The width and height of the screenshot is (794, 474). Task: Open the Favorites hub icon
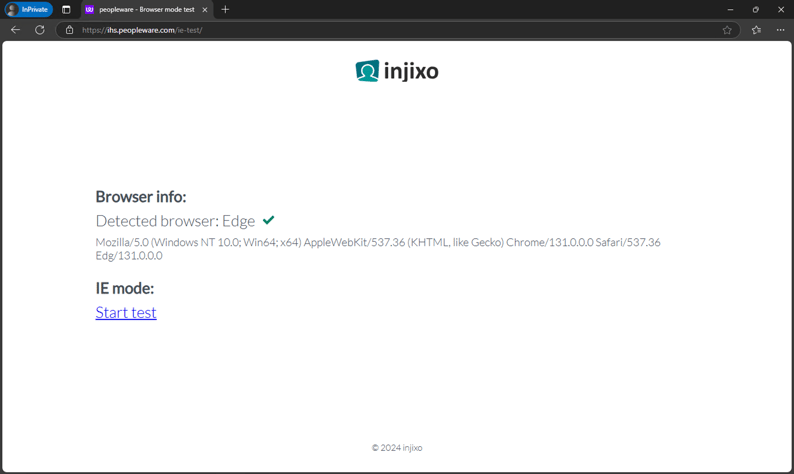tap(756, 30)
